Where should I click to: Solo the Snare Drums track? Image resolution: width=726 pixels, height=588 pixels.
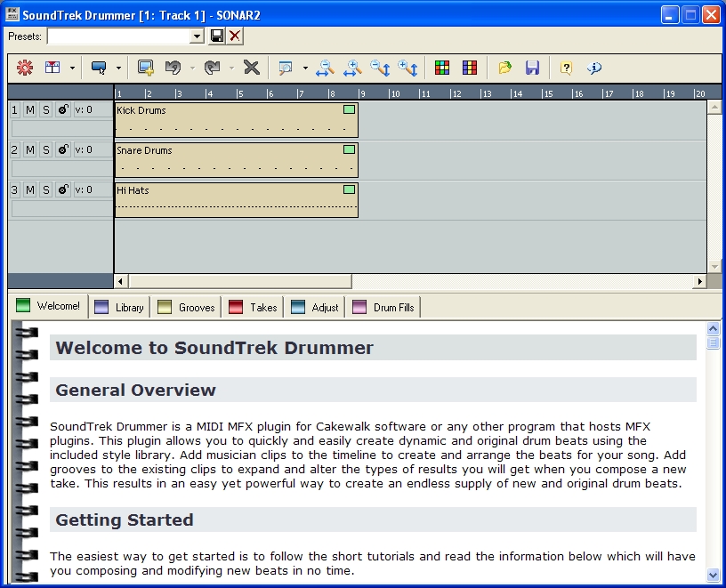(45, 149)
